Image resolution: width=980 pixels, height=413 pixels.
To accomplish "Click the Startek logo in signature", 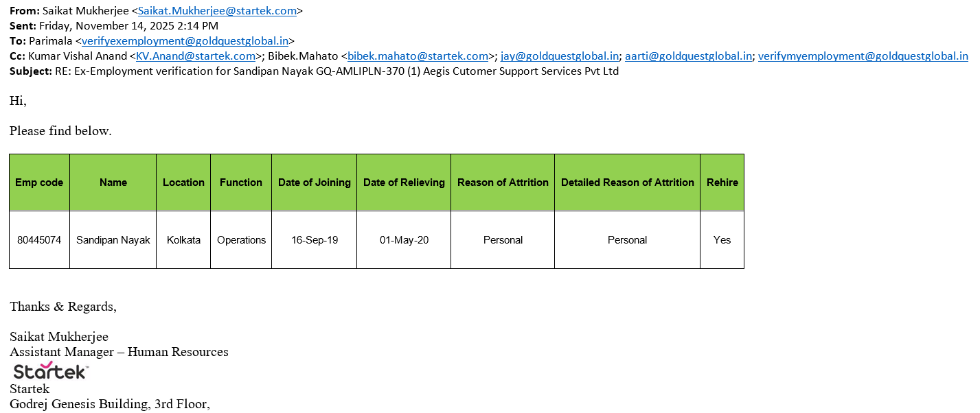I will pos(51,371).
